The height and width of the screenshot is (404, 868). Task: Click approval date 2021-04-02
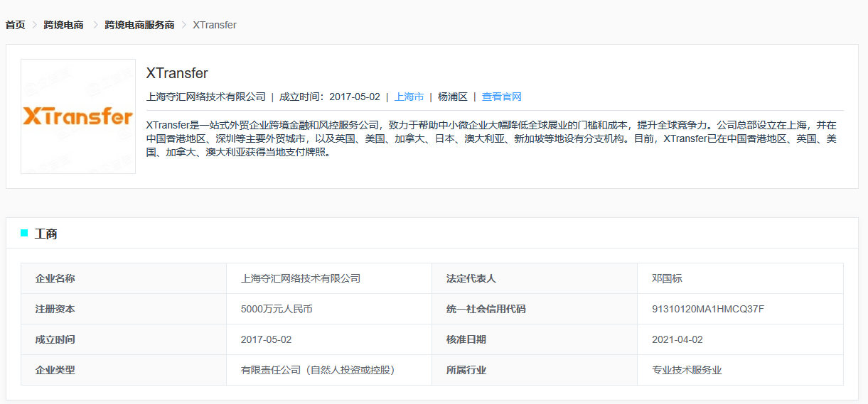pyautogui.click(x=677, y=339)
